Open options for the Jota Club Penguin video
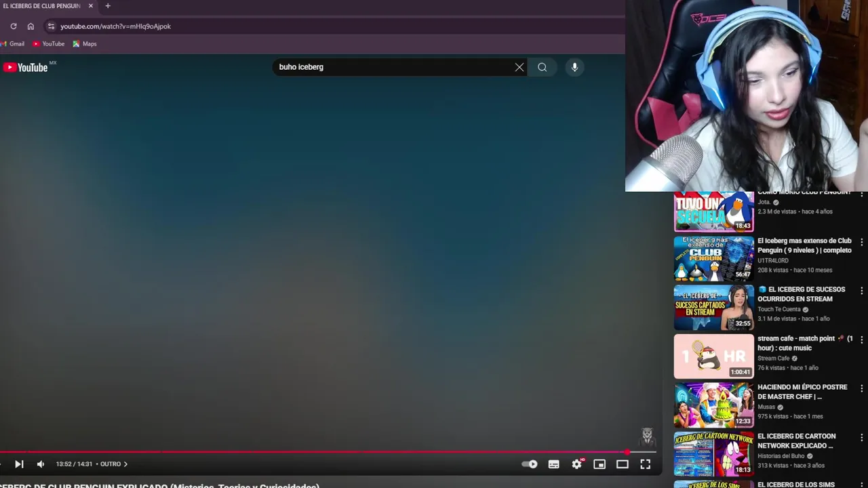The width and height of the screenshot is (868, 488). (x=862, y=195)
